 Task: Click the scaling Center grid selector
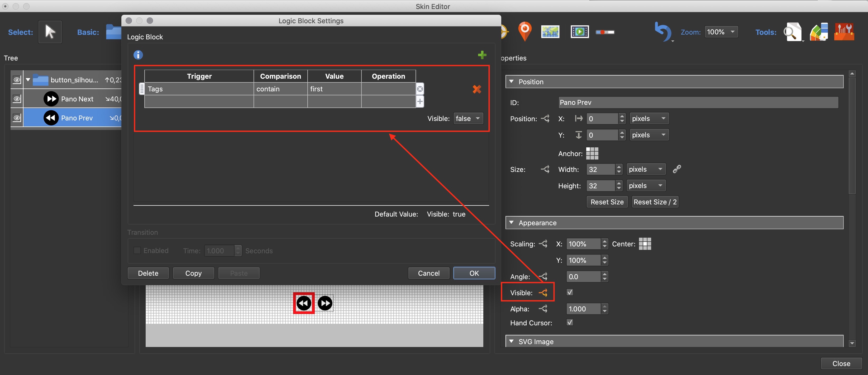(645, 244)
